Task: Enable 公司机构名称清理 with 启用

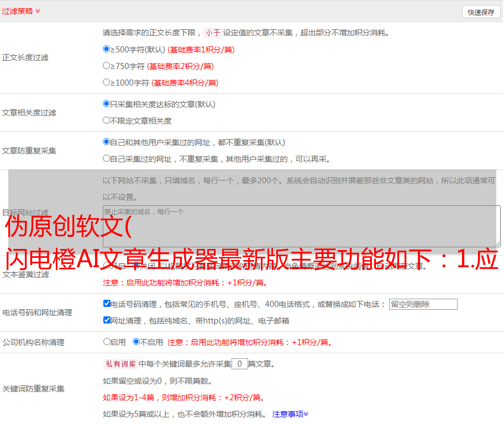Action: (x=107, y=342)
